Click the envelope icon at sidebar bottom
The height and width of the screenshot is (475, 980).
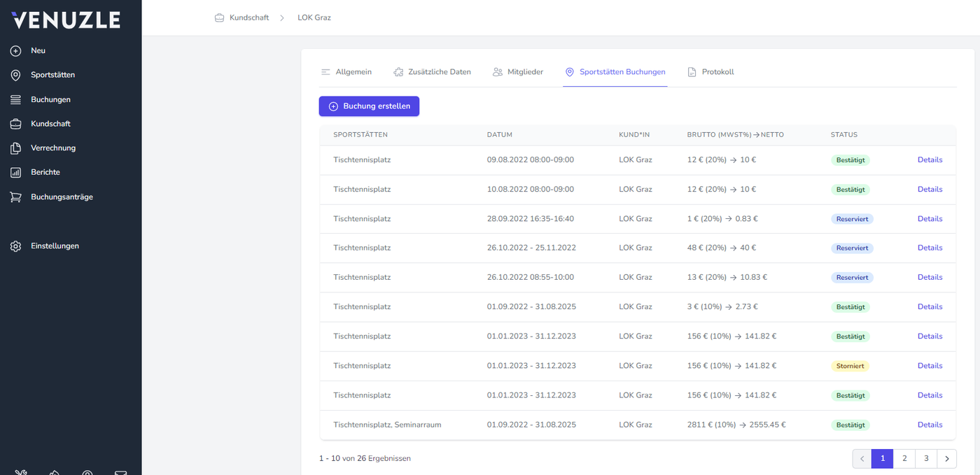tap(121, 473)
